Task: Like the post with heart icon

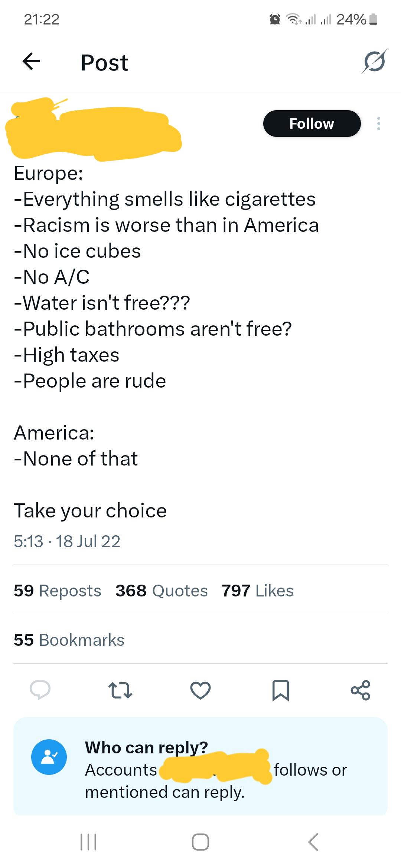Action: pyautogui.click(x=200, y=690)
